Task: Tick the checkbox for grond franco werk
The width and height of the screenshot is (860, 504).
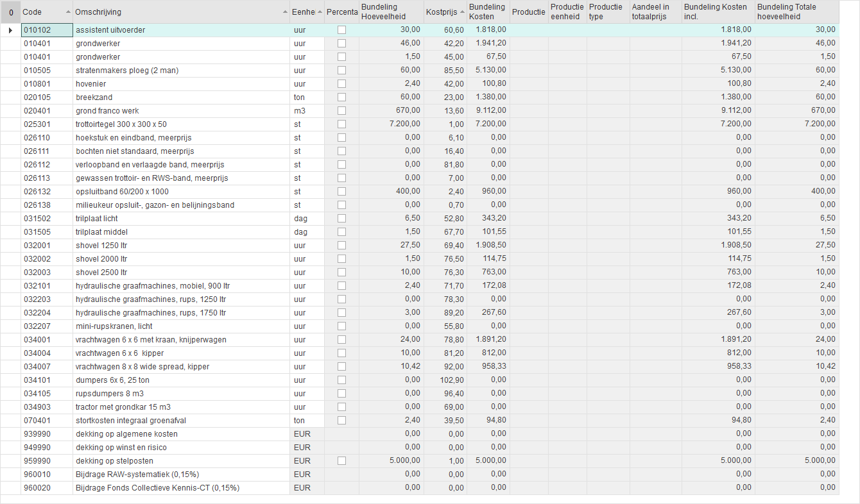Action: 341,111
